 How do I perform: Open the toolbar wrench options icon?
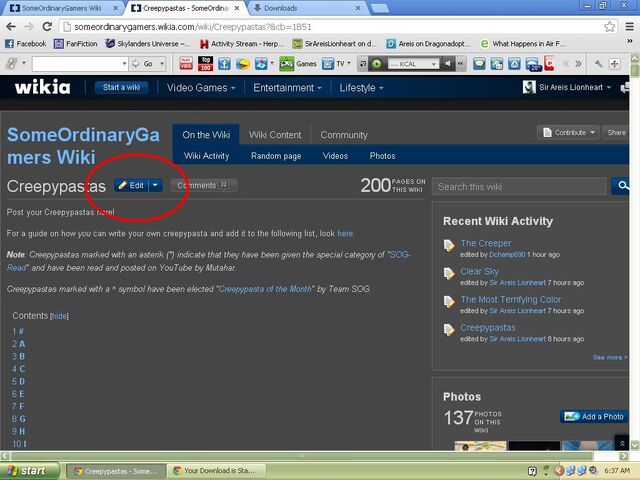coord(598,64)
